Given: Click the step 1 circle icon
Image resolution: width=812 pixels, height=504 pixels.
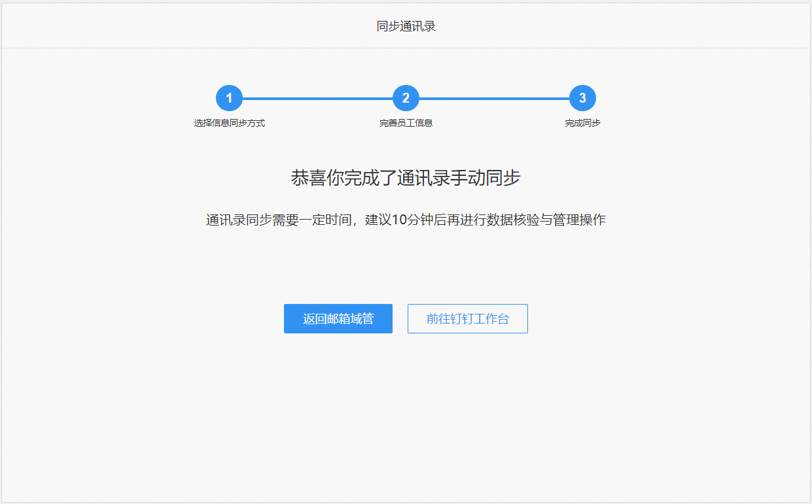Looking at the screenshot, I should pos(229,99).
